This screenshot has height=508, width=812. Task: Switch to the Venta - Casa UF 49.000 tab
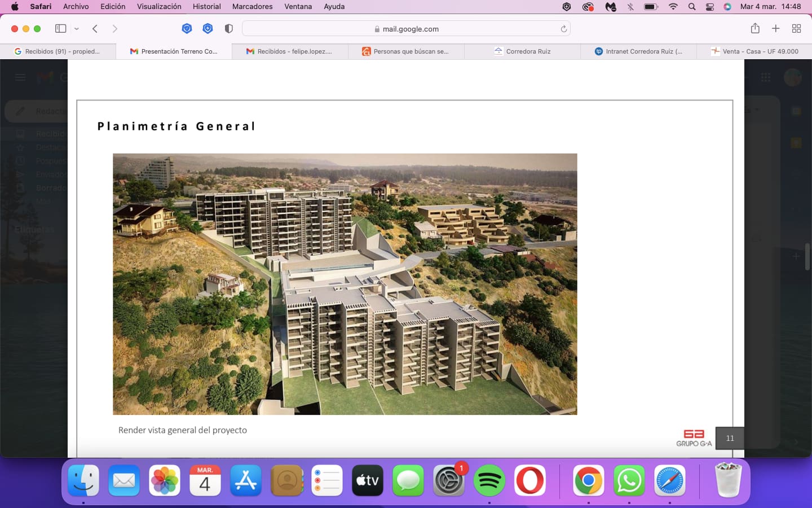click(754, 51)
